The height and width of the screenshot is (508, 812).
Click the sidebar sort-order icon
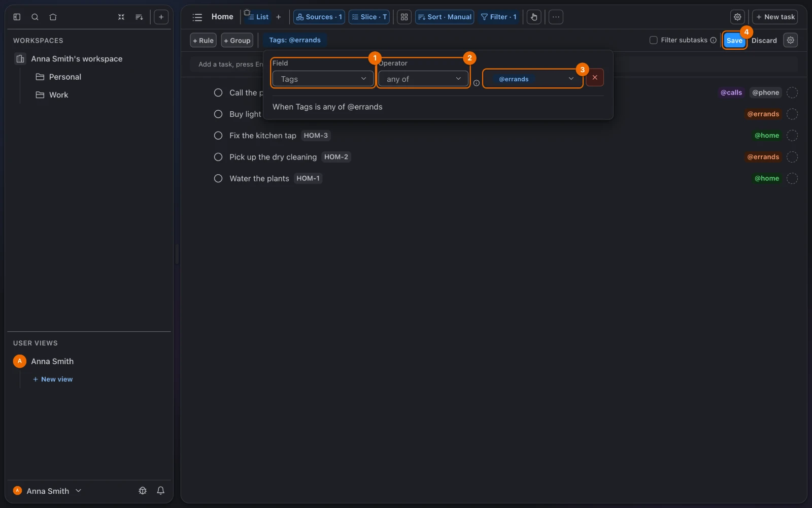coord(139,17)
